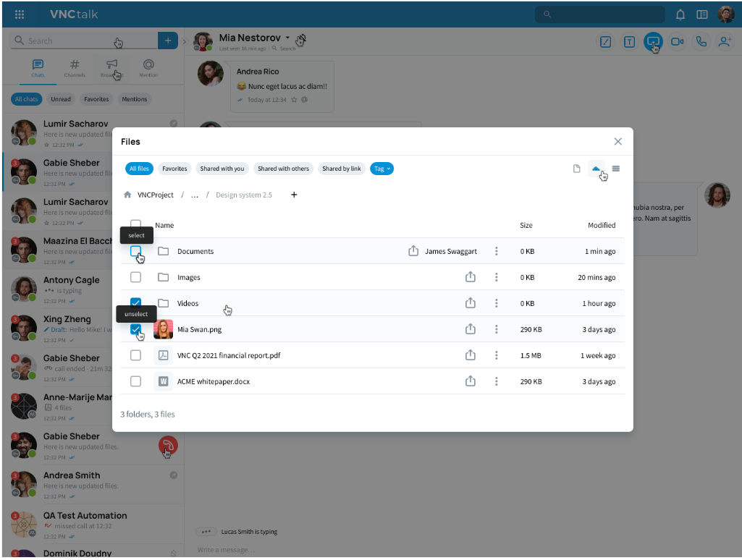Click the add participant icon
The image size is (742, 560).
(725, 42)
